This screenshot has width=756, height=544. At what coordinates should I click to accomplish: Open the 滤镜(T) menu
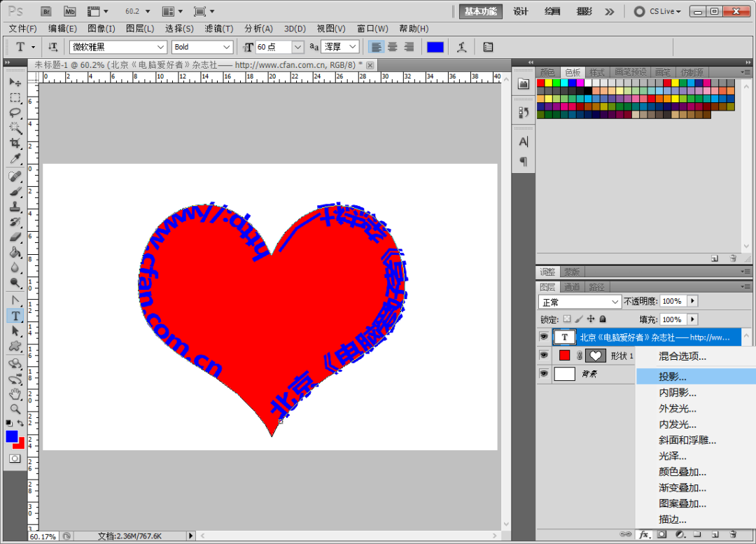[x=219, y=29]
